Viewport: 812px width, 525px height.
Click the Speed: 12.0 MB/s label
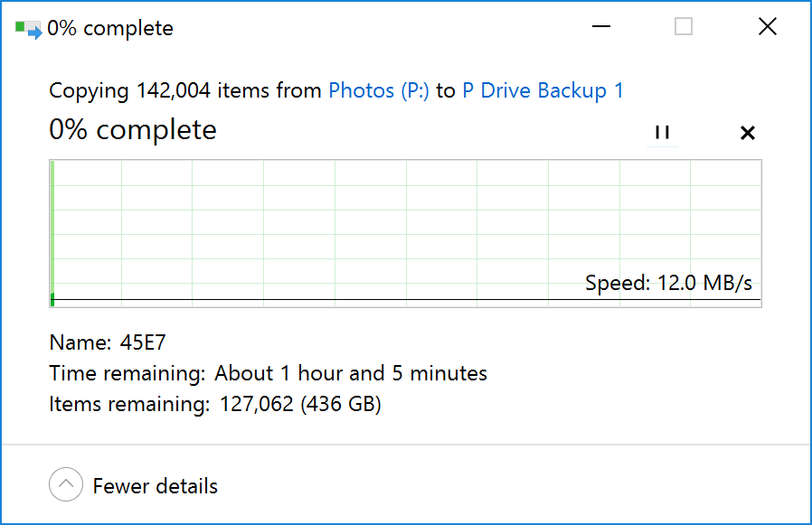668,283
